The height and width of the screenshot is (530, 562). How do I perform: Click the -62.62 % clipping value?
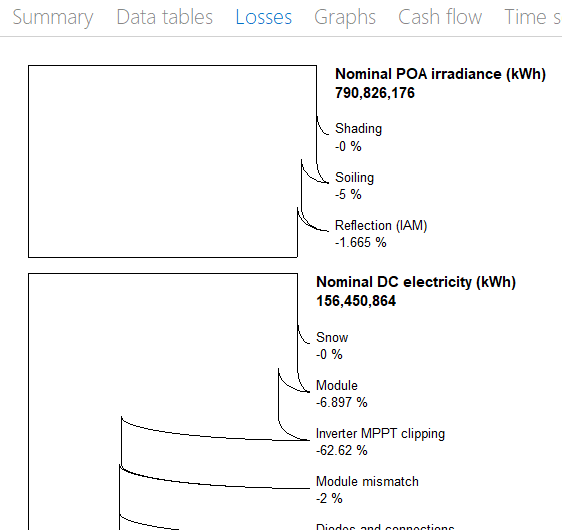click(x=342, y=450)
